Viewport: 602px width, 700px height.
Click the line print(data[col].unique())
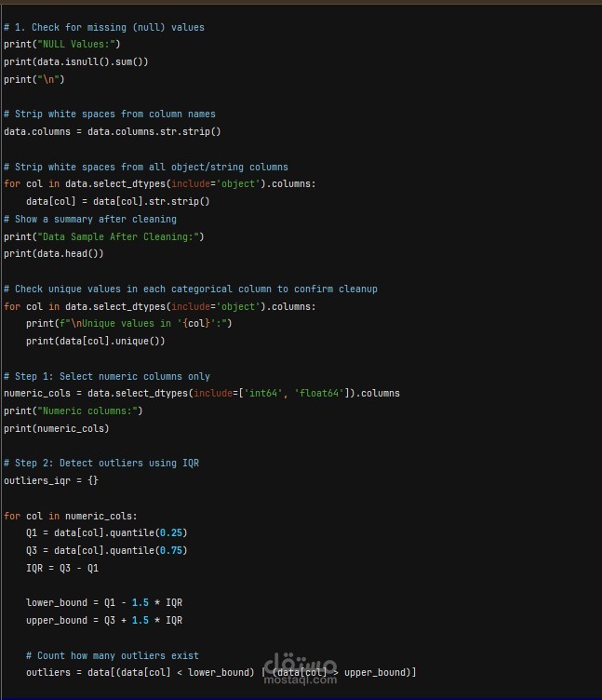pyautogui.click(x=96, y=341)
